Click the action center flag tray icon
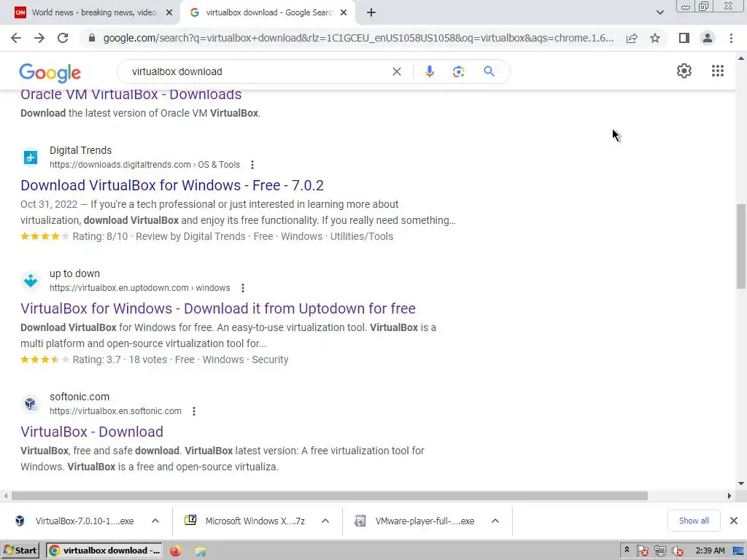This screenshot has width=747, height=560. [x=642, y=551]
